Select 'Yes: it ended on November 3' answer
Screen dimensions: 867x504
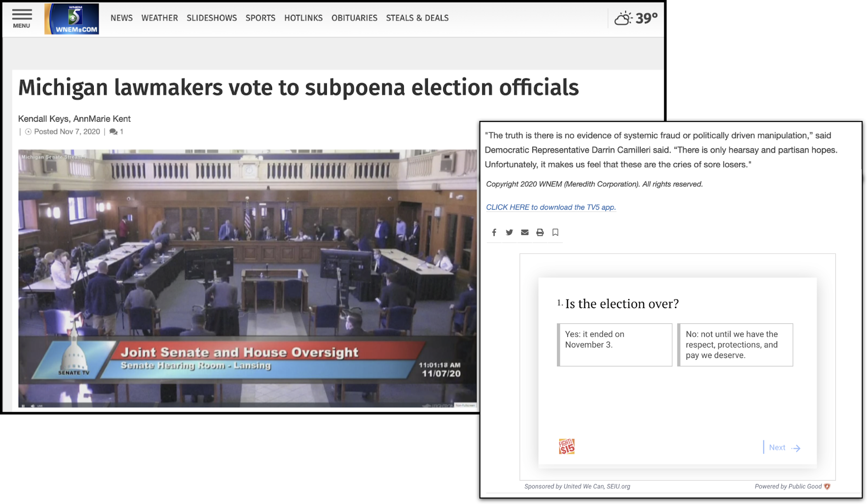coord(615,345)
